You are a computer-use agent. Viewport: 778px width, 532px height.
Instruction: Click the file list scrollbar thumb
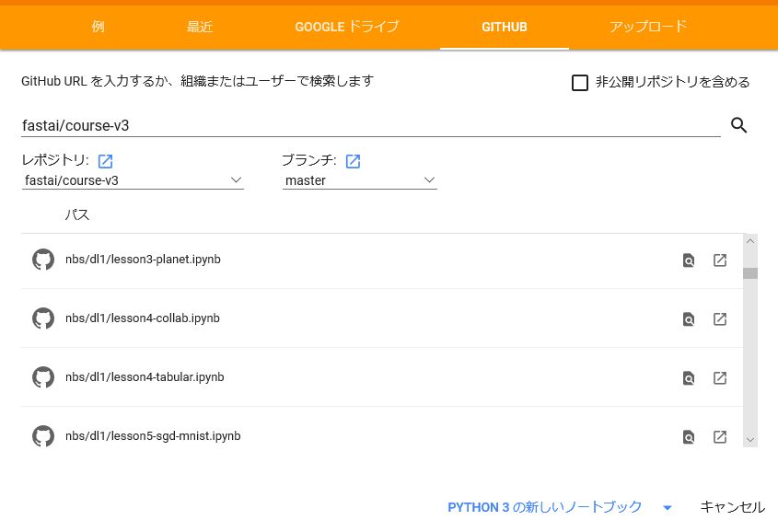point(750,273)
